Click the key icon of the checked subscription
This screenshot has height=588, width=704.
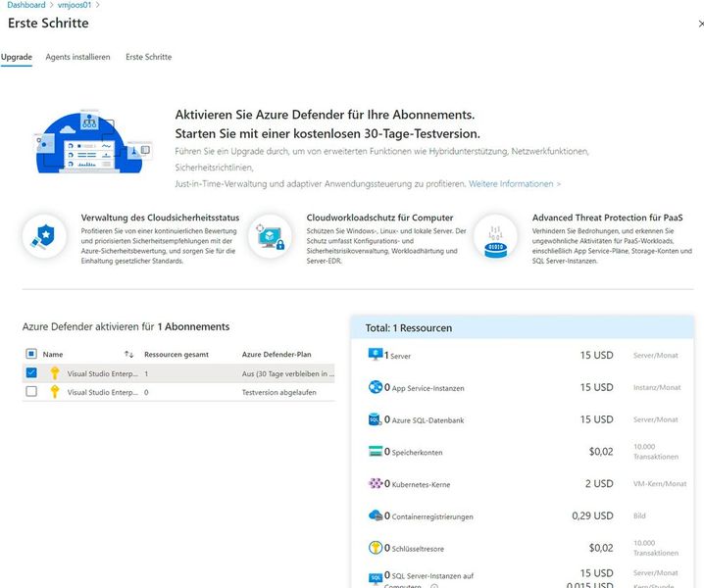pyautogui.click(x=54, y=373)
